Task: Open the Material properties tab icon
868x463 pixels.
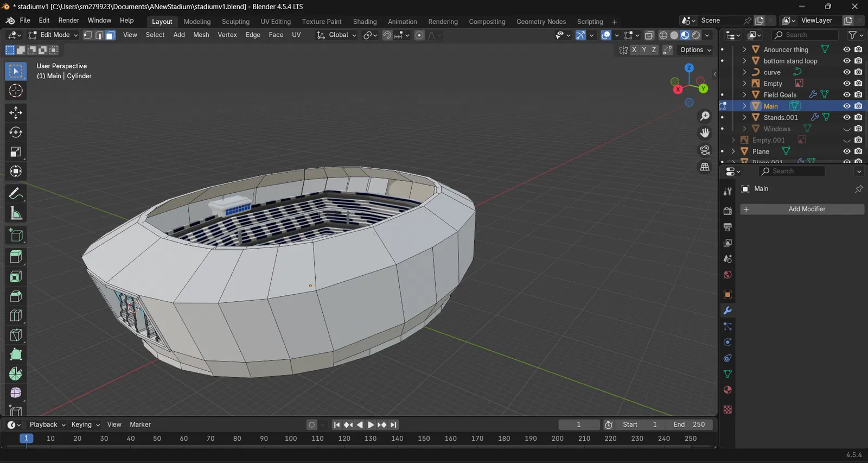Action: click(727, 390)
